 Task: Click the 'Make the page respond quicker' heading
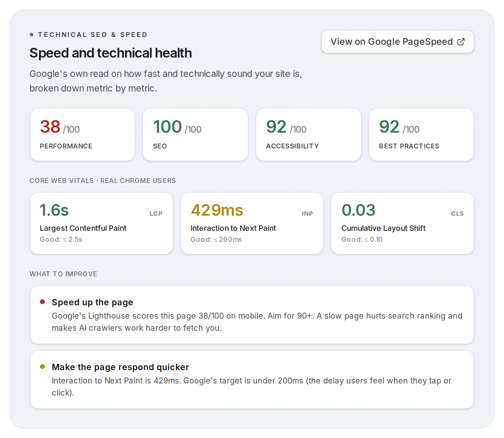click(120, 367)
